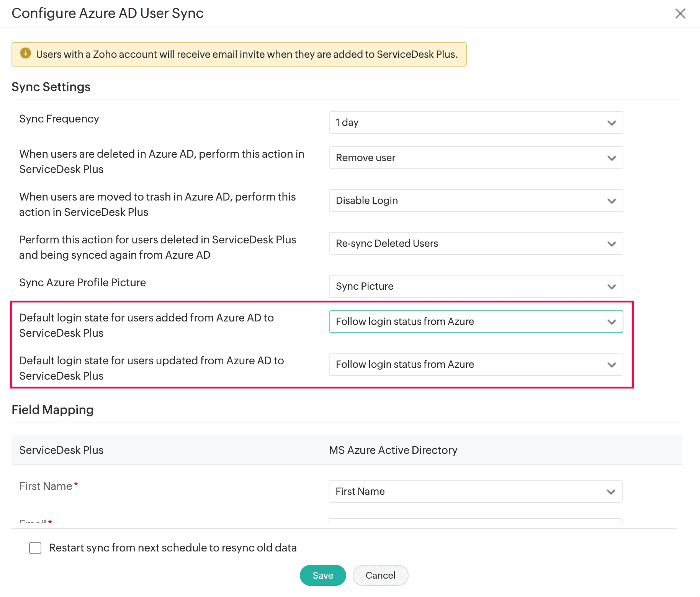This screenshot has width=700, height=597.
Task: Click the info icon in the yellow banner
Action: click(26, 54)
